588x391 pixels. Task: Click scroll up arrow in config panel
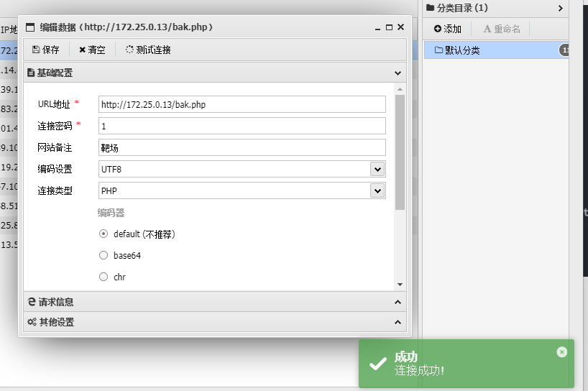coord(400,89)
